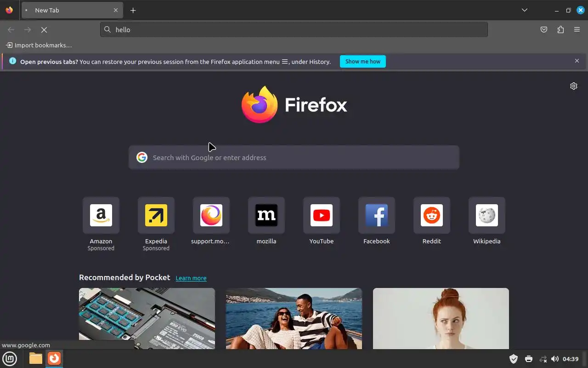Go forward one page

(28, 29)
